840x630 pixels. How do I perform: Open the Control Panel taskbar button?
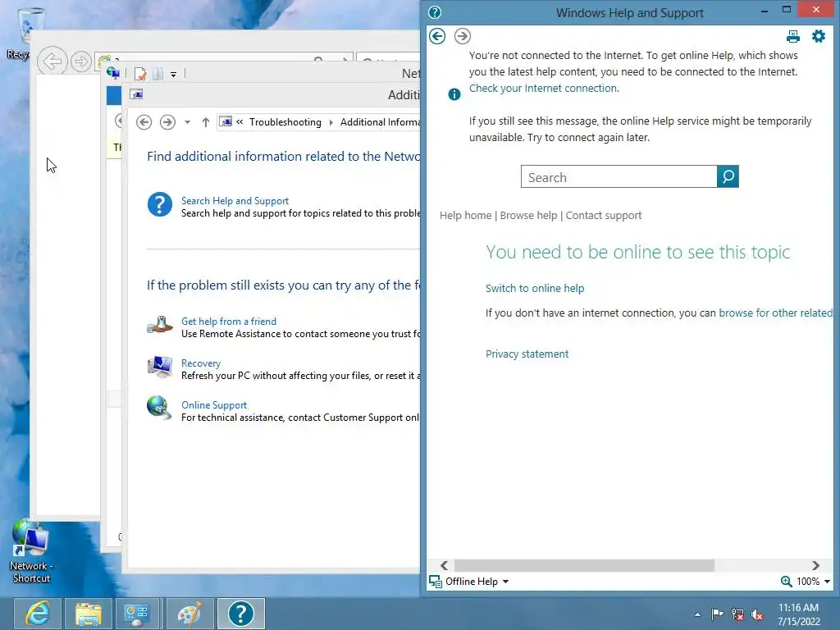tap(139, 614)
